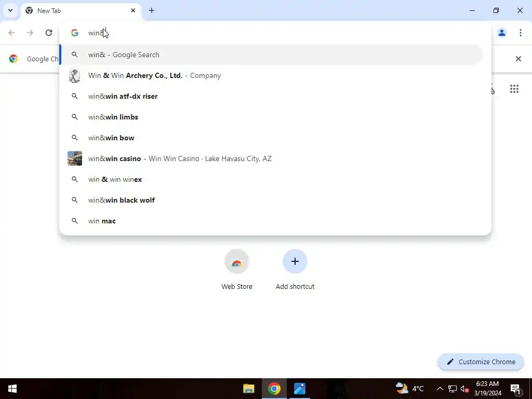
Task: Dismiss the Google Chrome info bar
Action: click(518, 59)
